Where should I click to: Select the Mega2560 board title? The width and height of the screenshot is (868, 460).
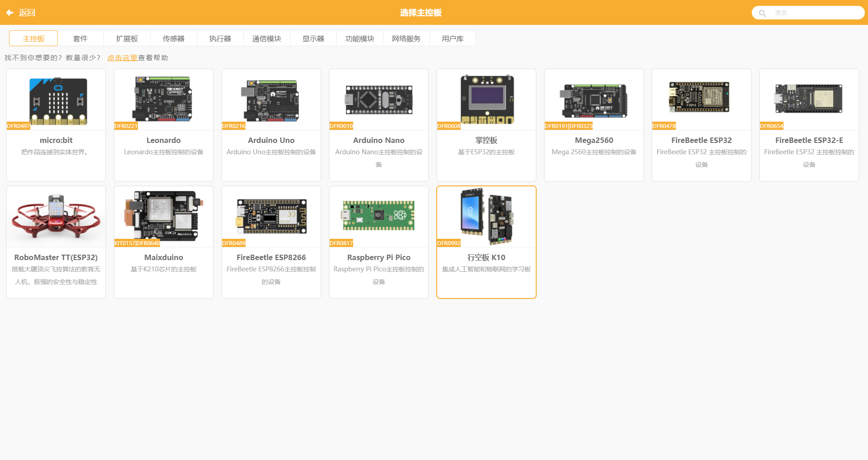(x=594, y=140)
